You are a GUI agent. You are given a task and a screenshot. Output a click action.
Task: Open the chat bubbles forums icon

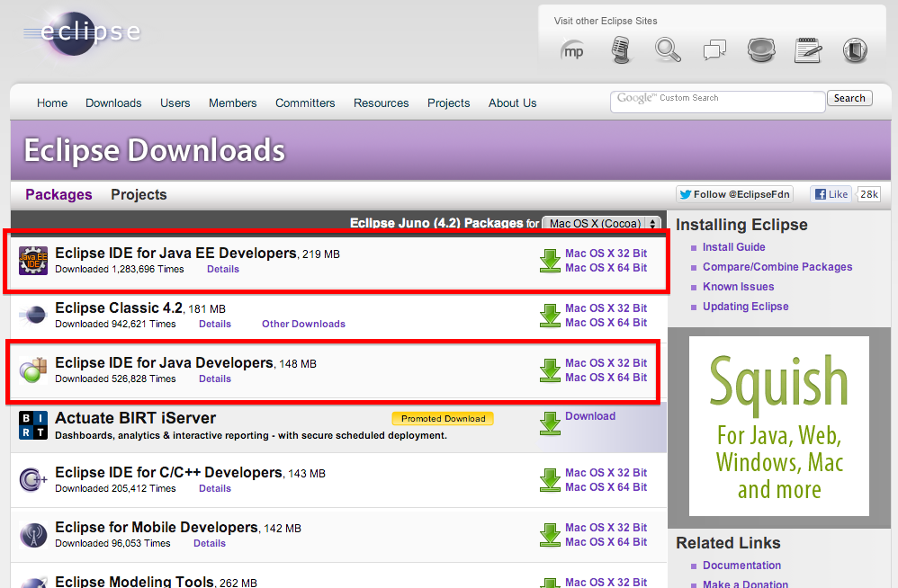(x=714, y=49)
